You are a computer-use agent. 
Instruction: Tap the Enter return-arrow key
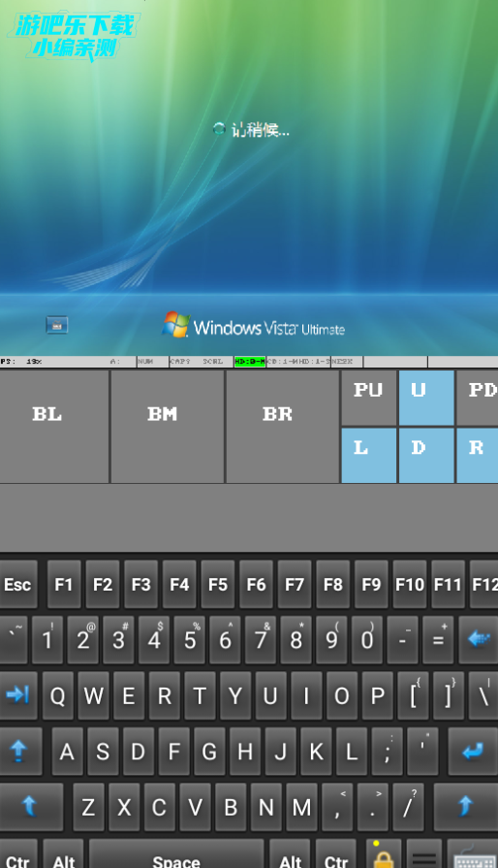(x=473, y=752)
